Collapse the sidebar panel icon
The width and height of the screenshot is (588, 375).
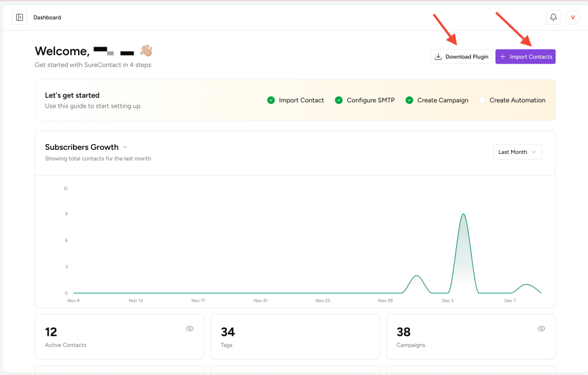pos(20,17)
